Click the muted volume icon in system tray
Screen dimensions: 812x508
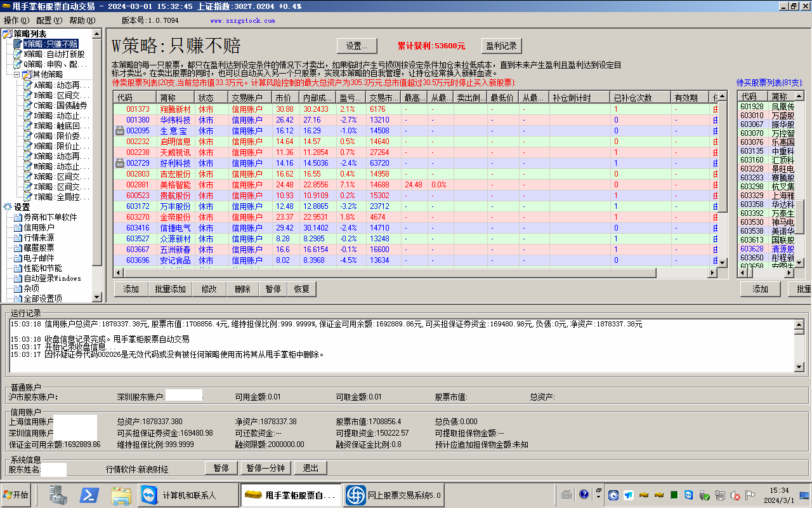pos(735,495)
